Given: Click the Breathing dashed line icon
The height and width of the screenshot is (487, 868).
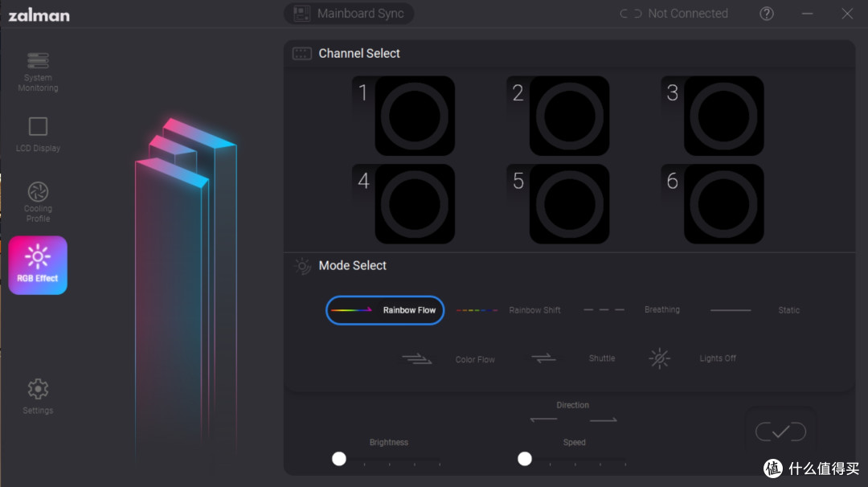Looking at the screenshot, I should (604, 309).
